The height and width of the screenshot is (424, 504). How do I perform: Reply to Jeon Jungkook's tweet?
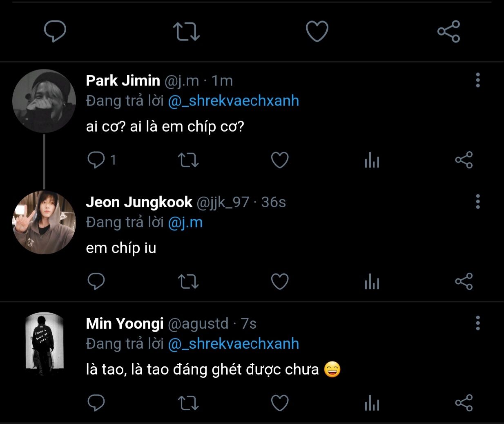tap(96, 281)
